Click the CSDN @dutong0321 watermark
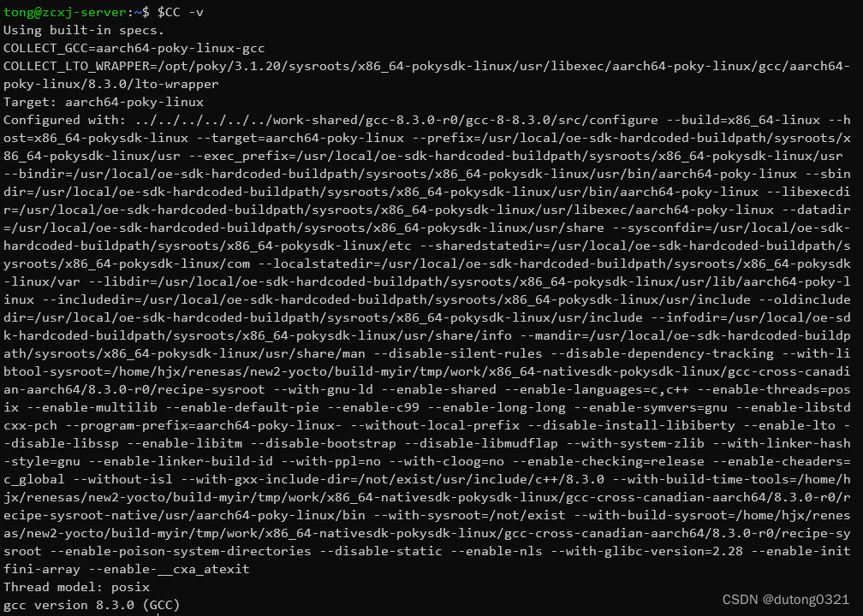 [x=785, y=599]
